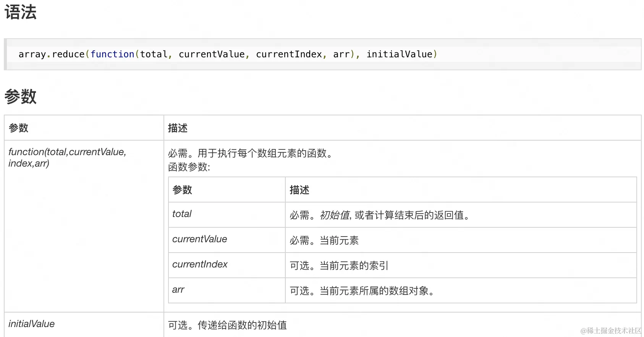Click currentIndex in the syntax code line
This screenshot has width=644, height=337.
(x=289, y=54)
